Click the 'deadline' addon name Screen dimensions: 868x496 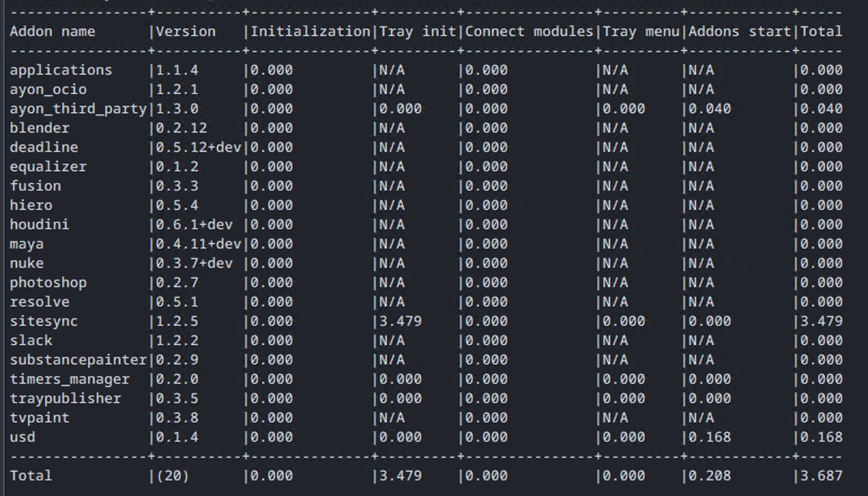click(44, 148)
